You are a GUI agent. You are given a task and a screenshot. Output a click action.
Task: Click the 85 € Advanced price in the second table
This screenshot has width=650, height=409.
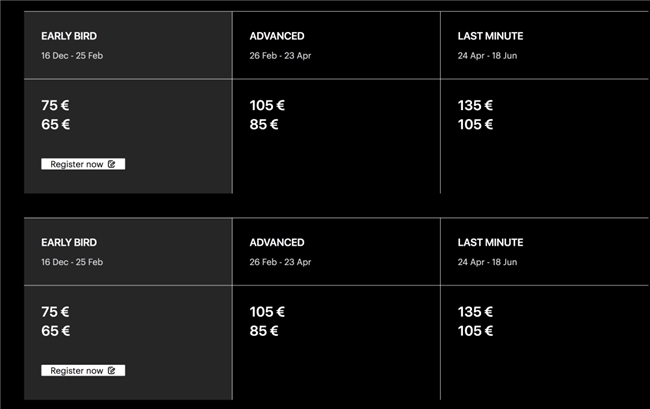click(x=264, y=331)
